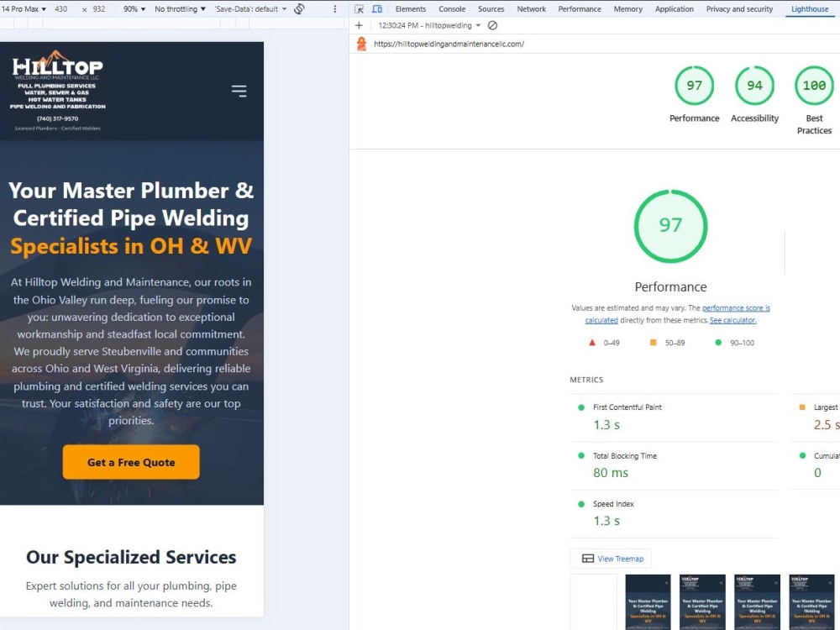Screen dimensions: 840x630
Task: Clear all Lighthouse reports icon
Action: tap(492, 25)
